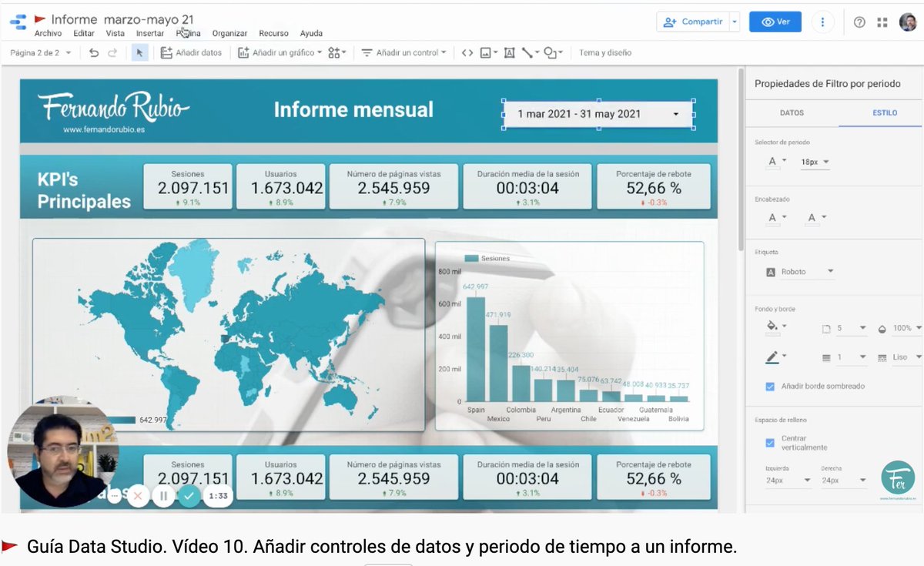The height and width of the screenshot is (566, 924).
Task: Click the Informe mensual heading
Action: tap(353, 109)
